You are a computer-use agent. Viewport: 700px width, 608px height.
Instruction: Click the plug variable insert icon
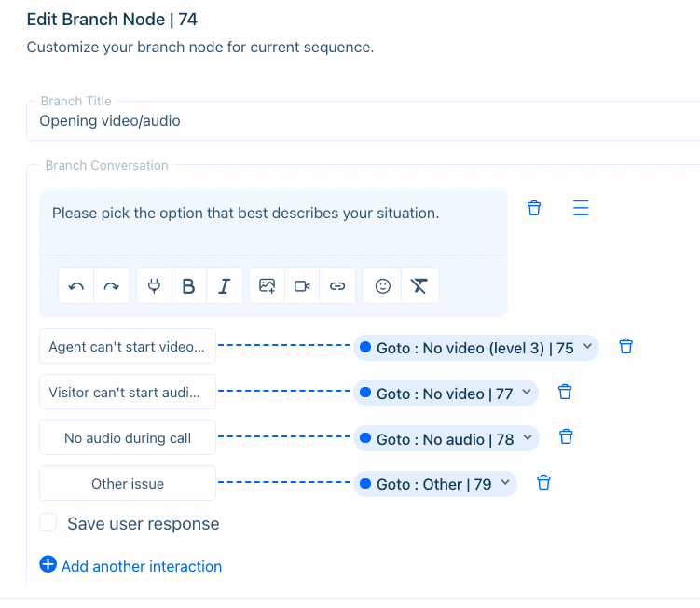pos(155,286)
